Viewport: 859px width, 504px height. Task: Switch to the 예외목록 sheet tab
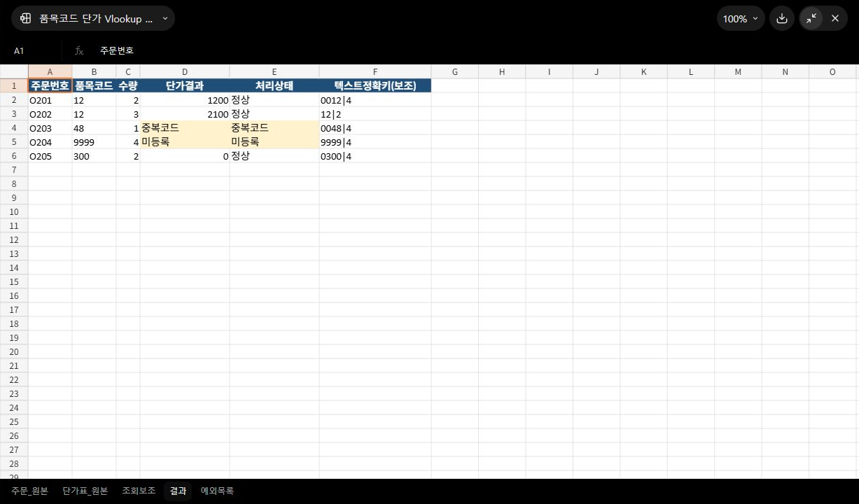click(x=217, y=491)
